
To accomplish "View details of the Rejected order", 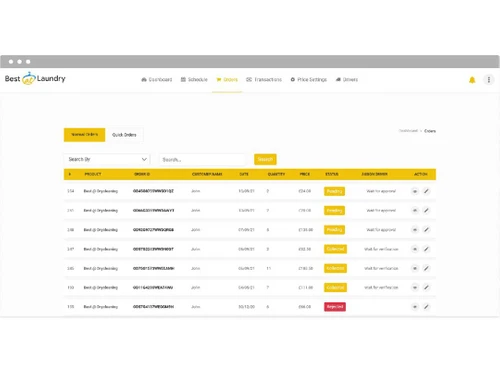I will coord(415,307).
